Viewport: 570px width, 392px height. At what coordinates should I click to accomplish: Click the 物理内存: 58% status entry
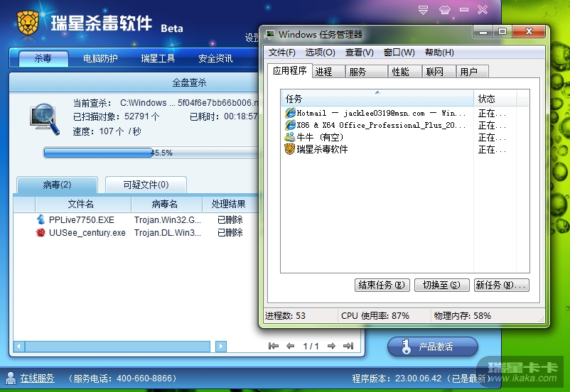tap(462, 316)
